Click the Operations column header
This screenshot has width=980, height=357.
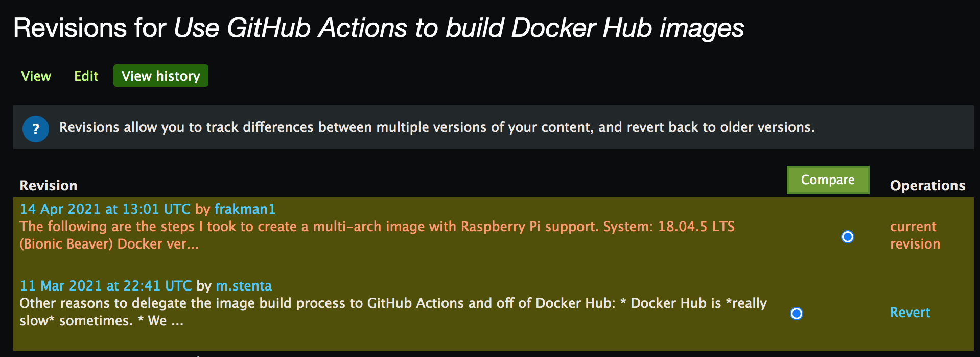click(x=927, y=186)
